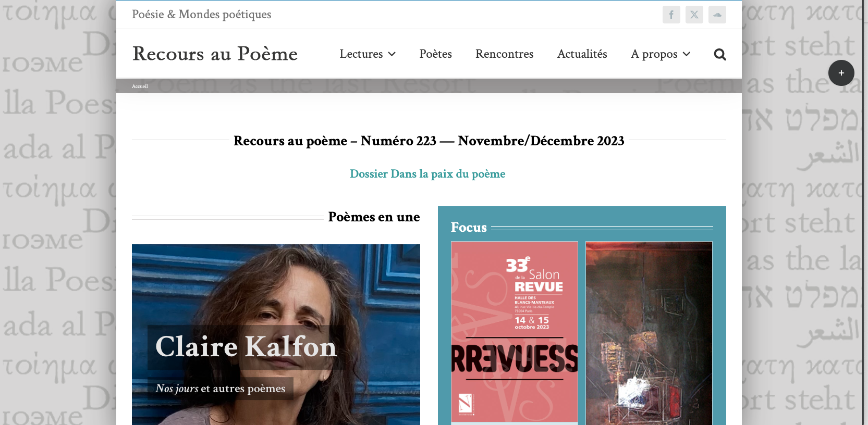
Task: Toggle the floating plus sliding-bar button
Action: coord(841,73)
